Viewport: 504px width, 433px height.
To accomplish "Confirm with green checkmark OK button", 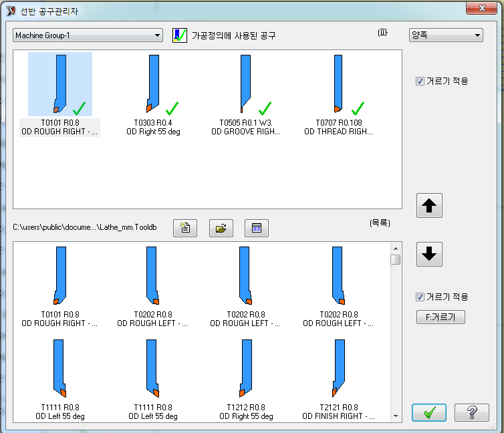I will [x=429, y=412].
